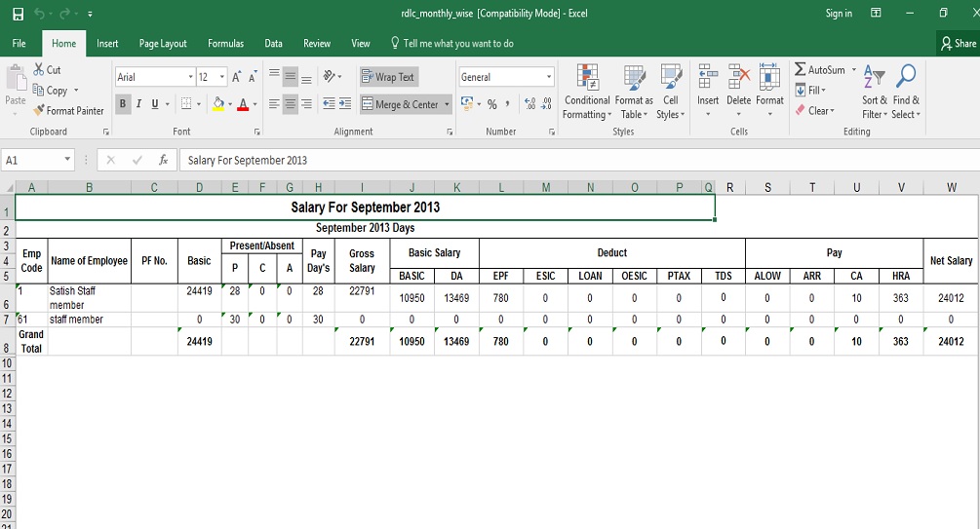Toggle Italic formatting

pos(139,104)
